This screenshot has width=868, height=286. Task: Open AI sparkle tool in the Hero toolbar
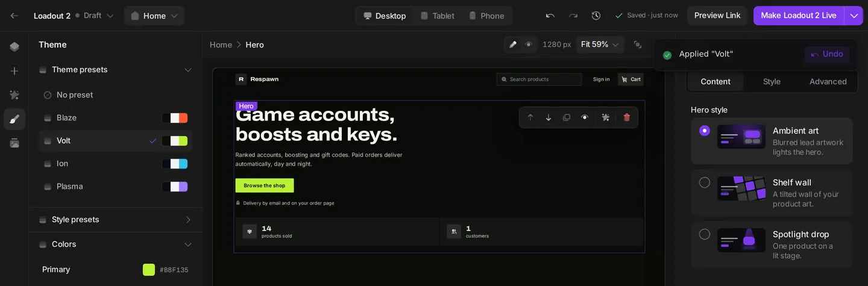tap(606, 117)
